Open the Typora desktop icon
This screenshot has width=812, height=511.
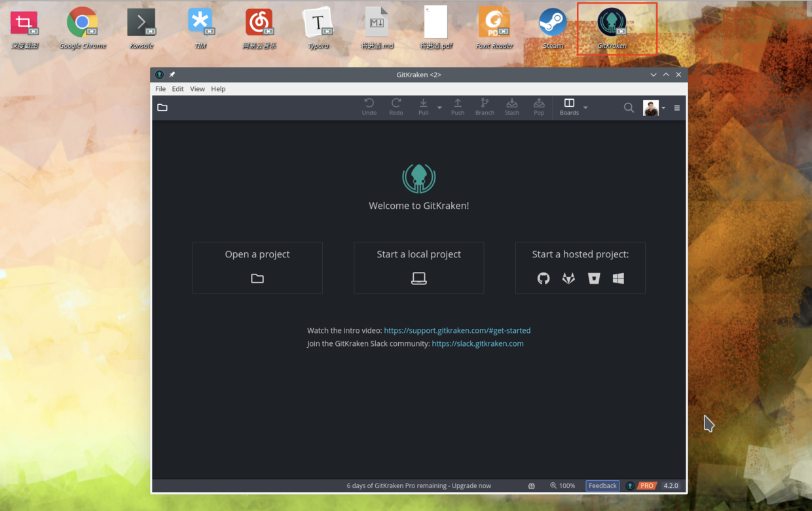(318, 28)
